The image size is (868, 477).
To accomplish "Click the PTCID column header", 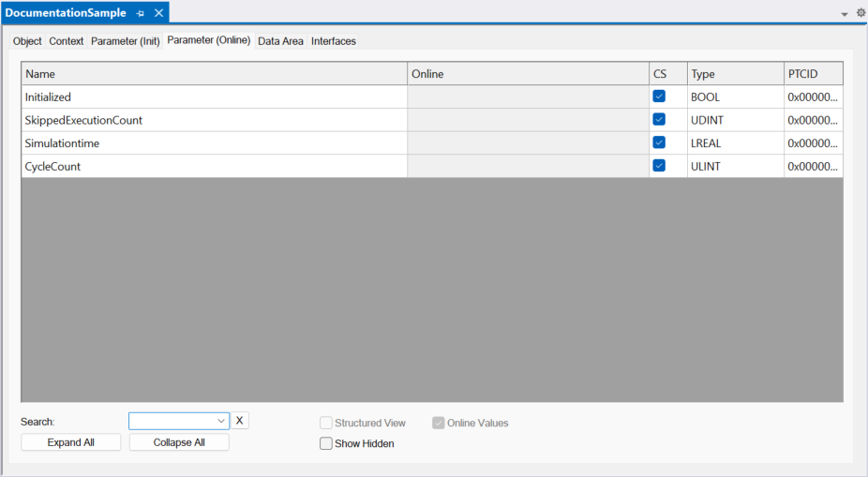I will pos(814,74).
